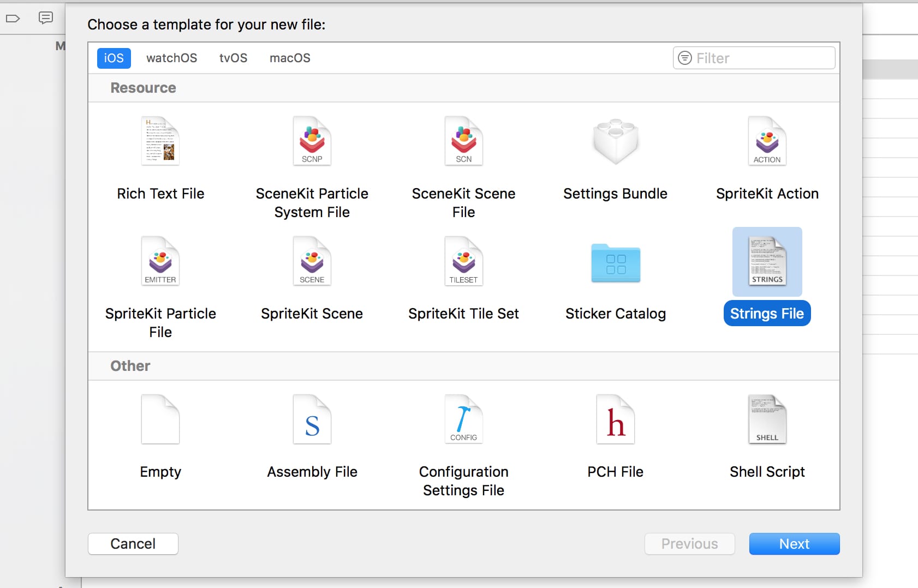Screen dimensions: 918x588
Task: Click the Cancel button
Action: [x=133, y=544]
